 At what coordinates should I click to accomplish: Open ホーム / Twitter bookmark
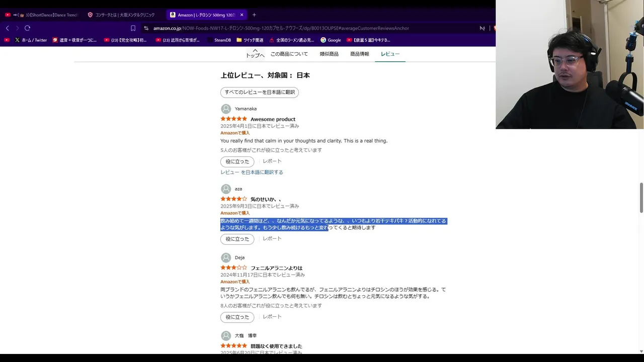[31, 40]
